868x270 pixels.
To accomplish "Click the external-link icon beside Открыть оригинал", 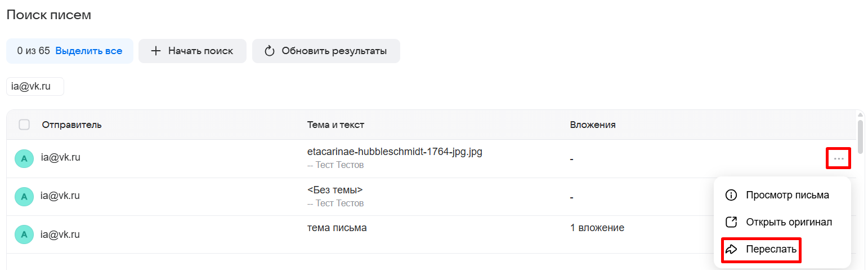I will [x=731, y=222].
